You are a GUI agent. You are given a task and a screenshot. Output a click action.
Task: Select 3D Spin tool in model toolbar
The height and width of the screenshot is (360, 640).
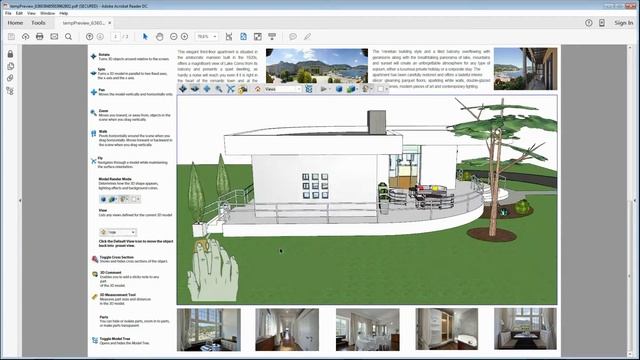[195, 89]
